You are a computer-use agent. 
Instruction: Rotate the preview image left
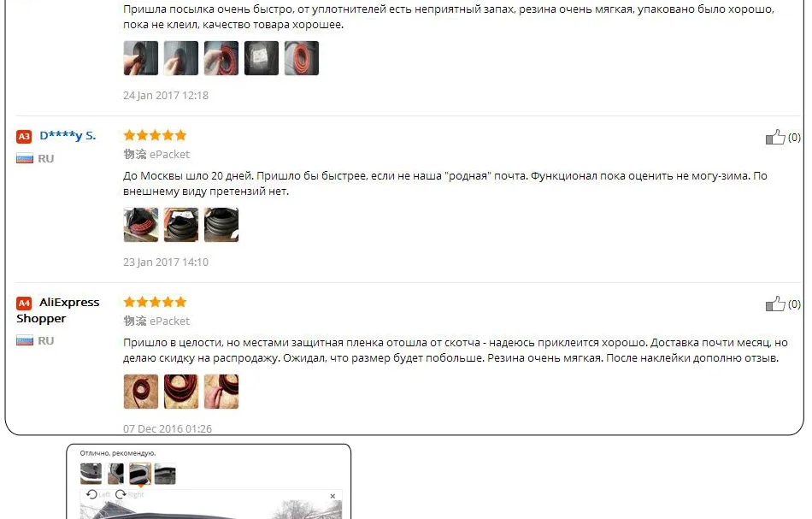[98, 495]
